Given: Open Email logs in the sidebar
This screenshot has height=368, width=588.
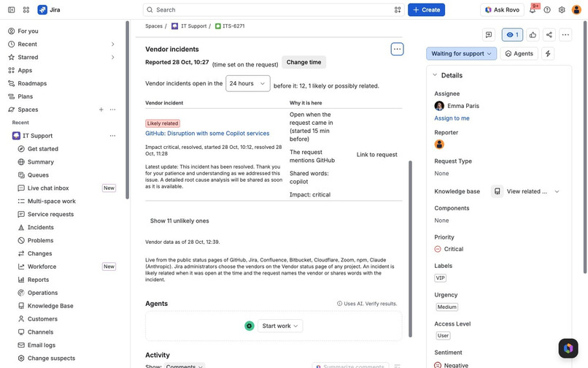Looking at the screenshot, I should pos(42,345).
